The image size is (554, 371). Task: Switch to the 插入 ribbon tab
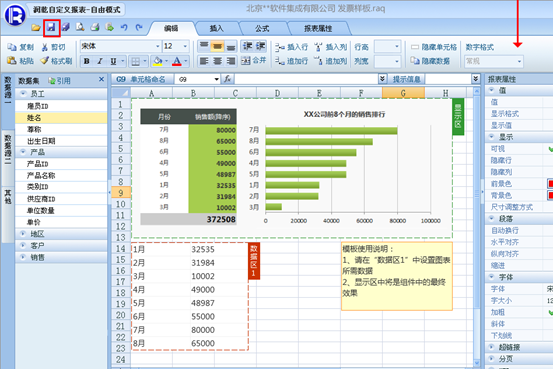click(x=217, y=29)
